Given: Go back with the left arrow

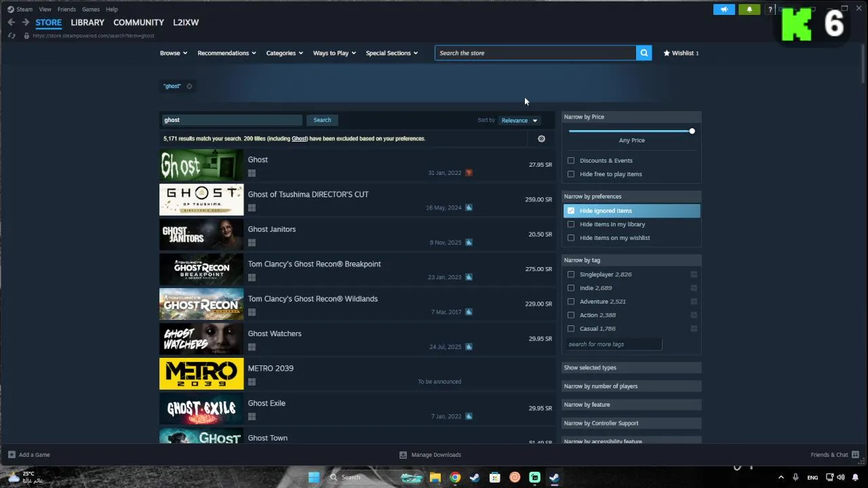Looking at the screenshot, I should [x=11, y=22].
